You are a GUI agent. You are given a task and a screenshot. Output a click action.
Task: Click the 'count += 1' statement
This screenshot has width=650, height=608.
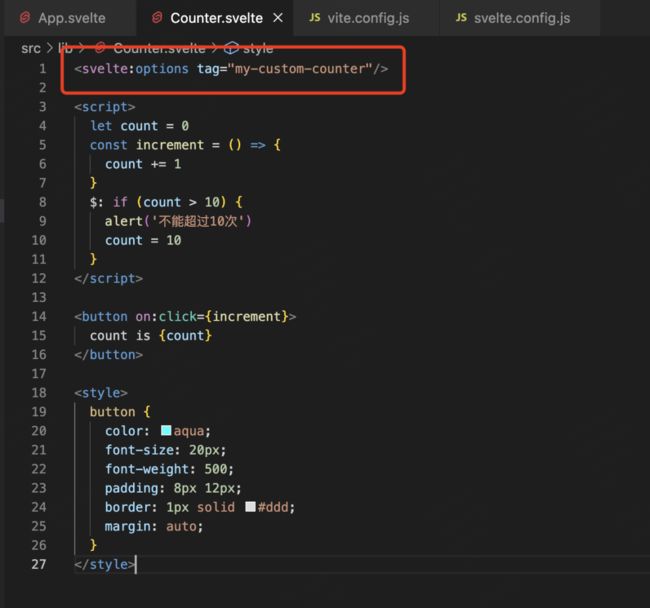coord(143,164)
